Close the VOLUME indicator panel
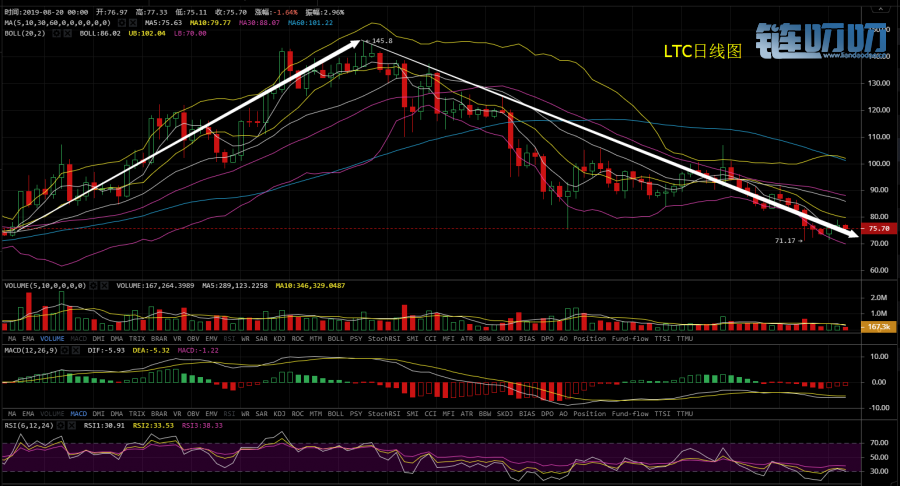The width and height of the screenshot is (900, 486). point(104,285)
